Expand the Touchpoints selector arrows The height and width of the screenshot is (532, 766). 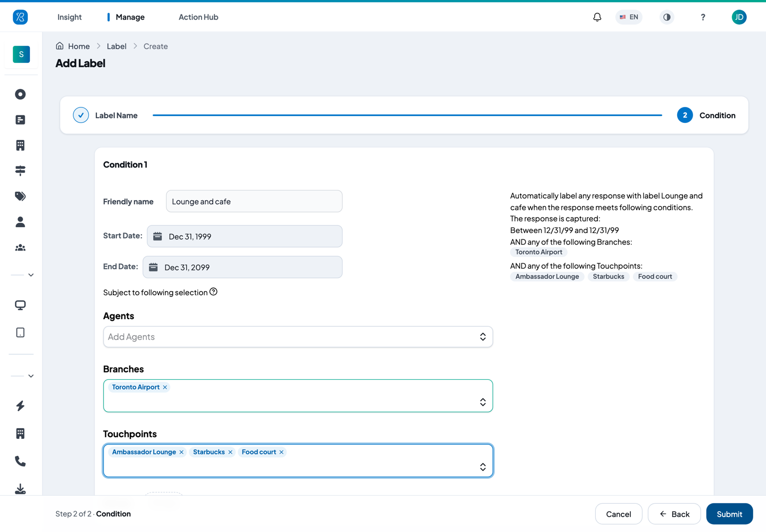[x=483, y=467]
